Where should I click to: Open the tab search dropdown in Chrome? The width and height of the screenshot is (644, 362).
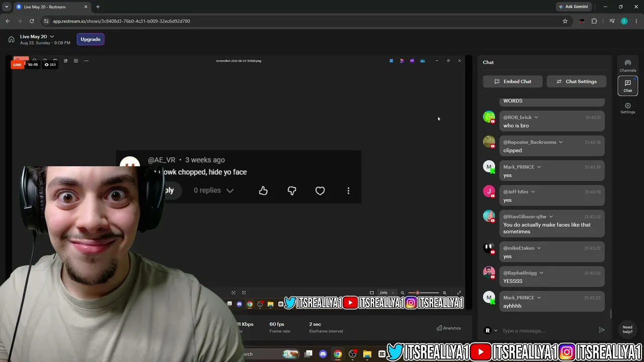7,7
